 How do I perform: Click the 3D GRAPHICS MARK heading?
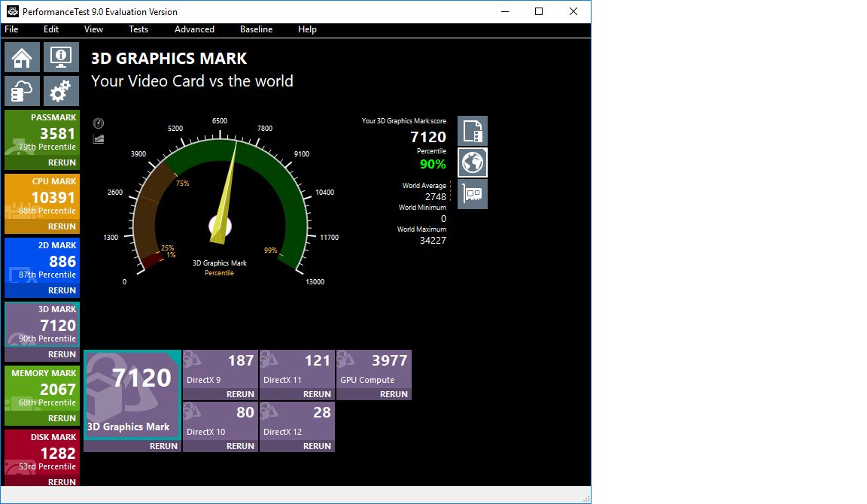pyautogui.click(x=169, y=59)
